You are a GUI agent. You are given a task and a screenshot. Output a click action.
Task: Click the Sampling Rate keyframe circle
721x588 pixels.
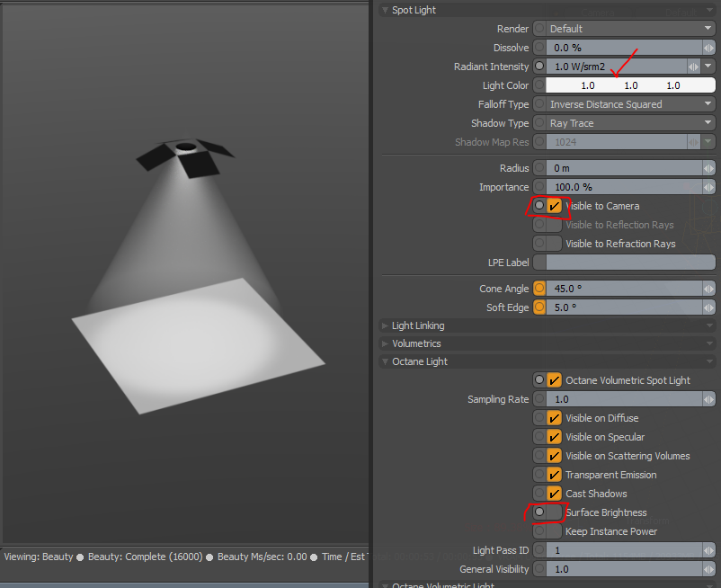[x=539, y=399]
